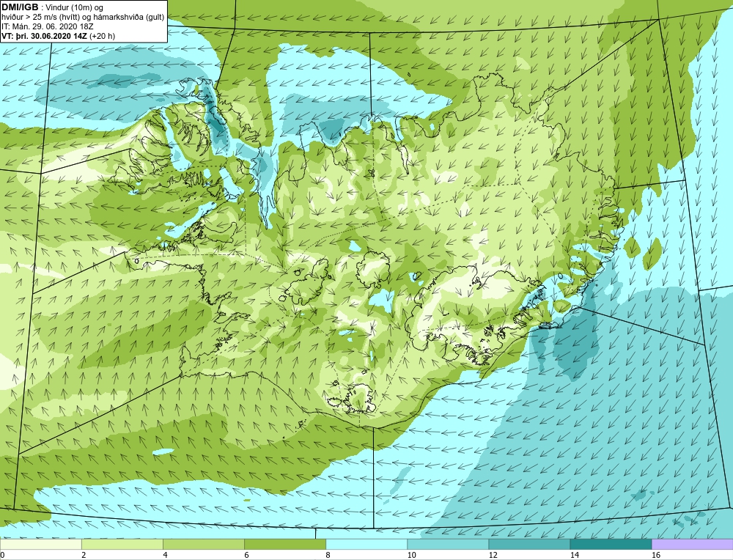The width and height of the screenshot is (733, 560).
Task: Click the scale label 6
Action: pyautogui.click(x=247, y=555)
